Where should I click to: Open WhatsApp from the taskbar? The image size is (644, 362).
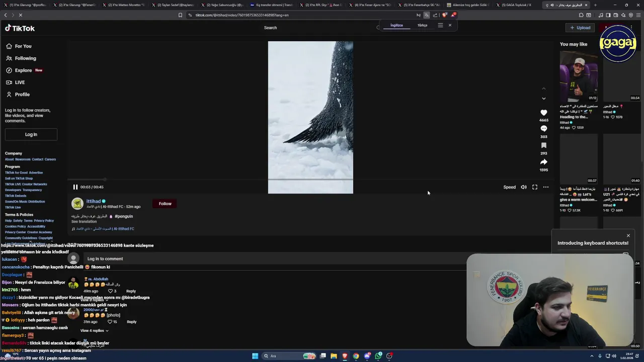378,356
